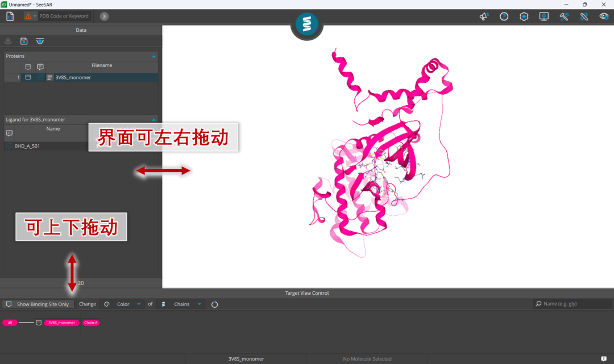The height and width of the screenshot is (364, 614).
Task: Click the comment column header icon in Ligand table
Action: pos(9,133)
